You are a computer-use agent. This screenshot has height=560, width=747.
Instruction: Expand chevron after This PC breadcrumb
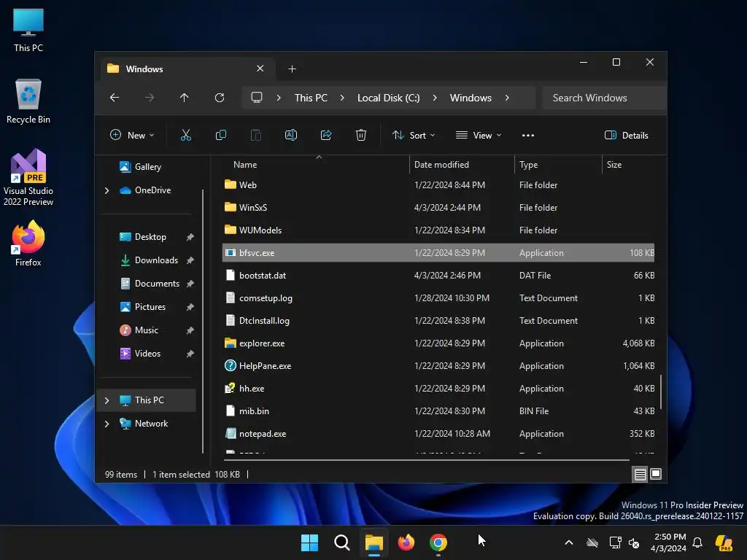point(342,98)
